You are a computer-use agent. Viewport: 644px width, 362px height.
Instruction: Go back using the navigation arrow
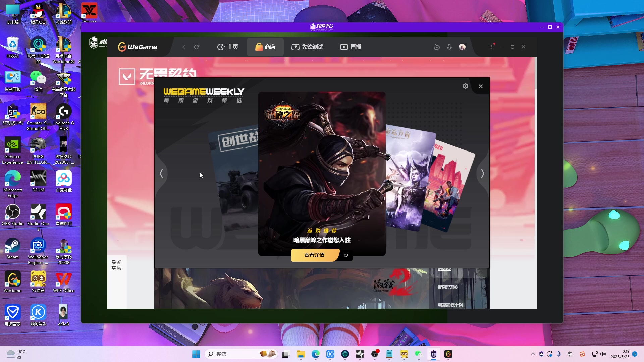click(x=184, y=47)
